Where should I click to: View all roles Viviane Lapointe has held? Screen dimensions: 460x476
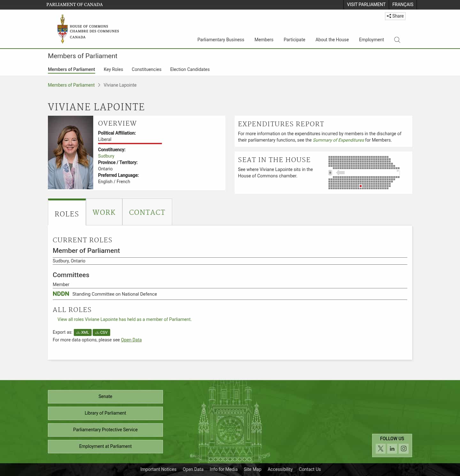(125, 319)
